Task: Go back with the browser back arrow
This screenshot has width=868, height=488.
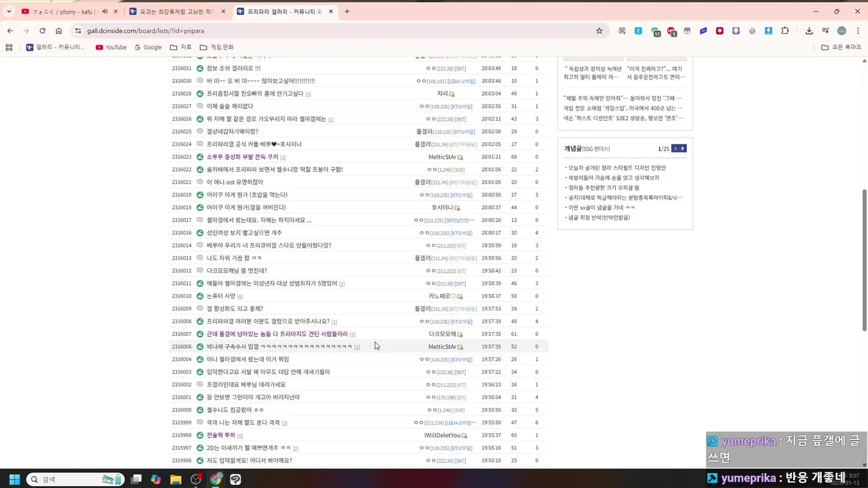Action: 9,30
